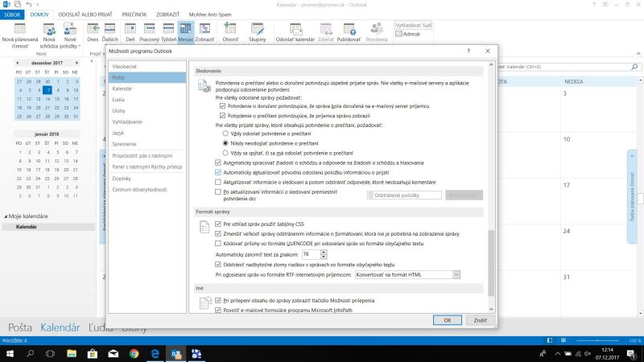The height and width of the screenshot is (362, 644).
Task: Click OK in Outlook options dialog
Action: pyautogui.click(x=448, y=320)
